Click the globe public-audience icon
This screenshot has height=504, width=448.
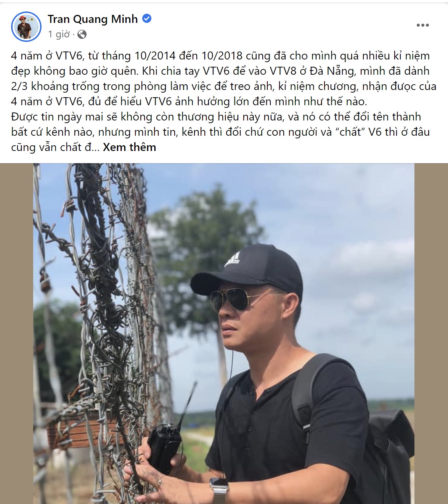(82, 35)
